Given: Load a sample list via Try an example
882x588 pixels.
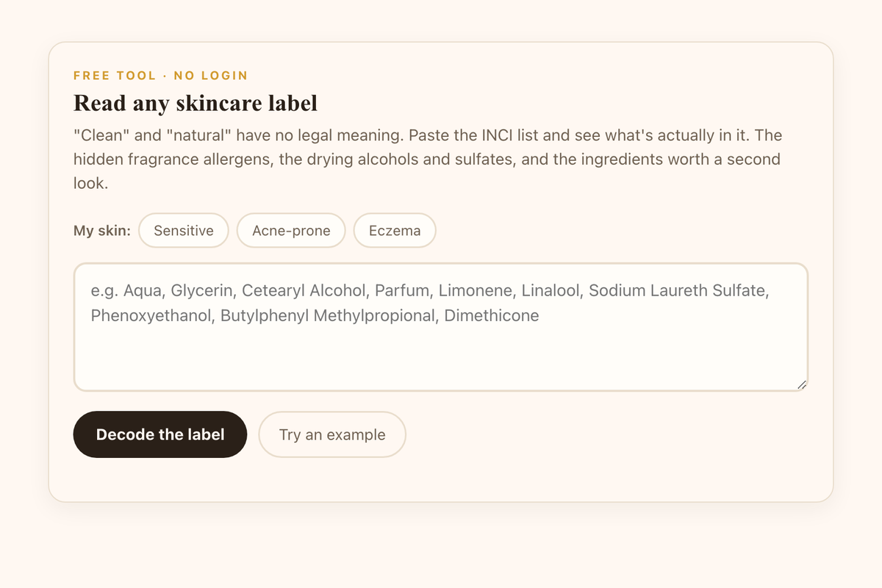Looking at the screenshot, I should pos(332,434).
